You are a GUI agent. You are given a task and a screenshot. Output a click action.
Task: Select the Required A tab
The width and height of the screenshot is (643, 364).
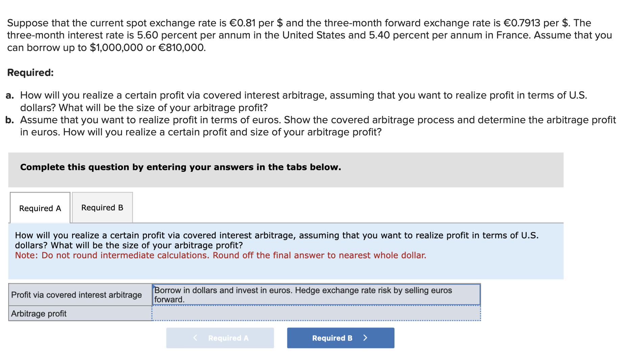coord(40,208)
